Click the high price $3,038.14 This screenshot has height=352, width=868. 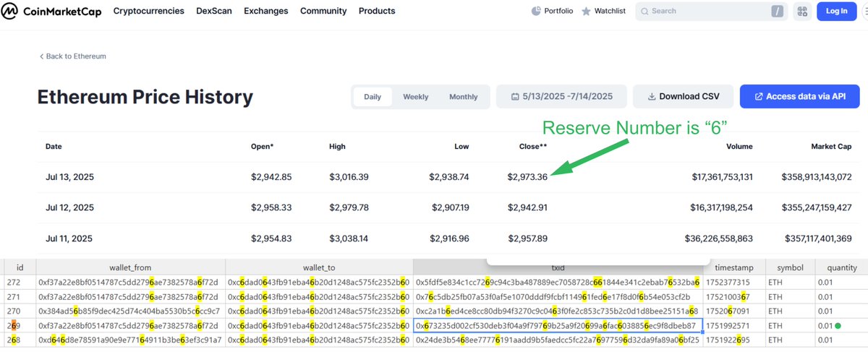click(x=349, y=238)
